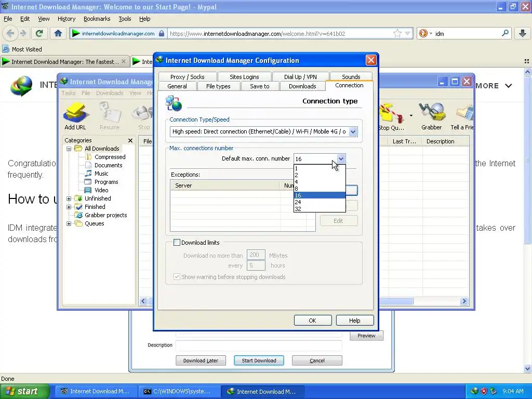Collapse the Default max. conn. number dropdown arrow
The width and height of the screenshot is (532, 399).
pos(341,158)
